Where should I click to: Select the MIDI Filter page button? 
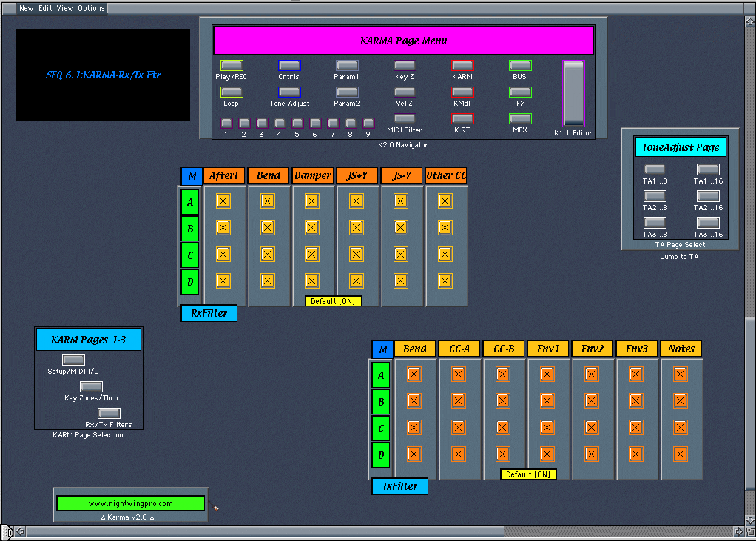coord(405,119)
